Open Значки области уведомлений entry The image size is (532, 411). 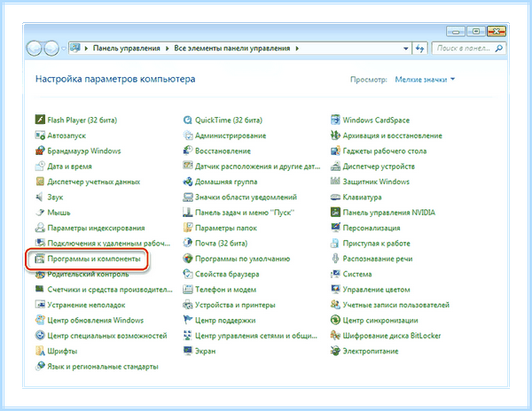246,198
